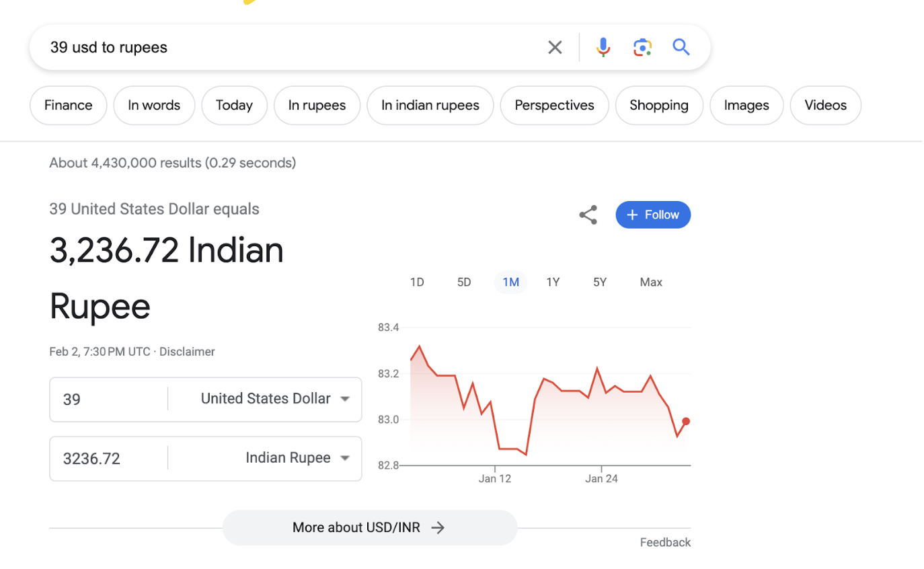This screenshot has height=569, width=924.
Task: Open Google Lens image search icon
Action: point(642,47)
